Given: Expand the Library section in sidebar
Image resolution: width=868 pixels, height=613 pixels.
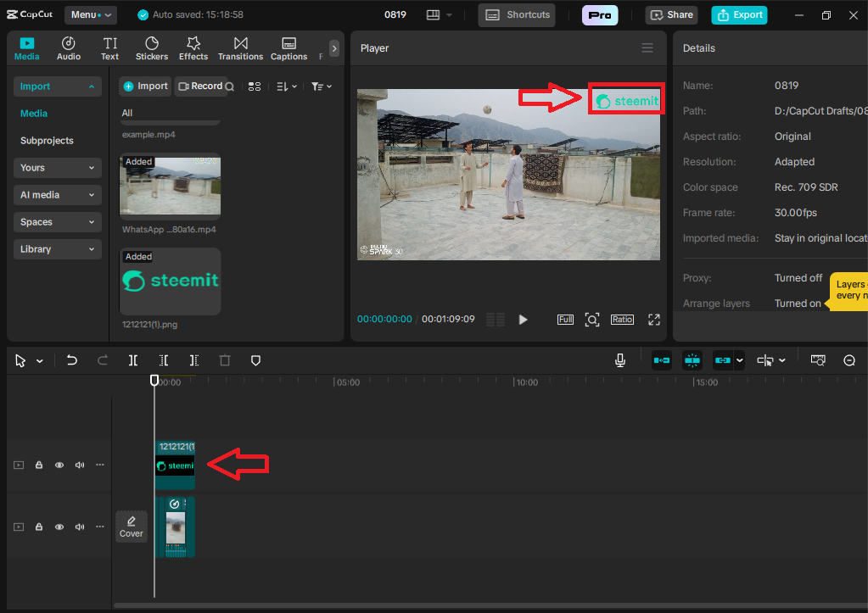Looking at the screenshot, I should click(x=57, y=249).
